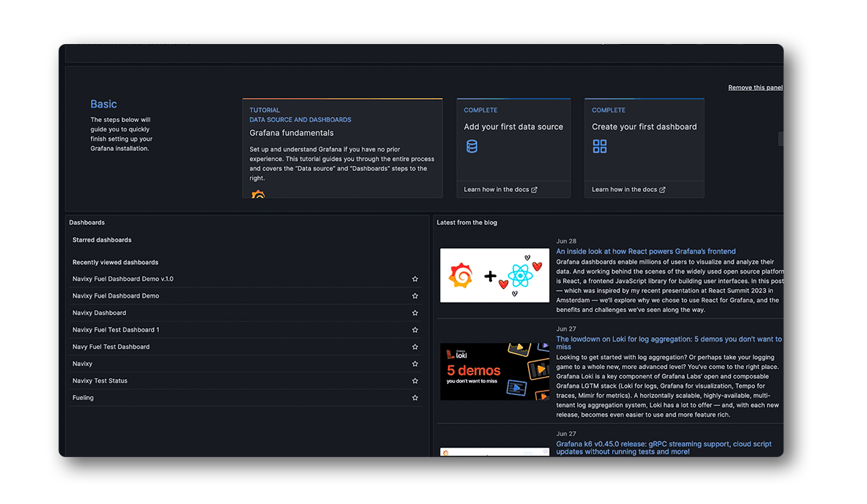Viewport: 867px width, 504px height.
Task: Open the dashboard named just Navixy
Action: point(82,364)
